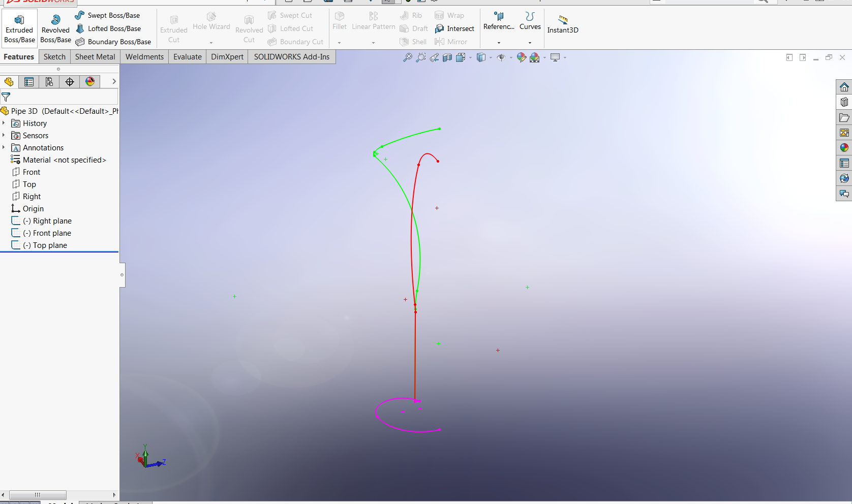Select Pipe 3D root tree item
The image size is (852, 504).
click(59, 111)
